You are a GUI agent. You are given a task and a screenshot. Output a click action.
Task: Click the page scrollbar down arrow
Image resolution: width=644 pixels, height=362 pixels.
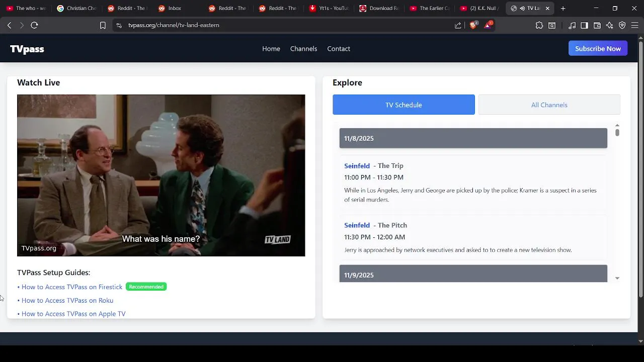point(640,341)
